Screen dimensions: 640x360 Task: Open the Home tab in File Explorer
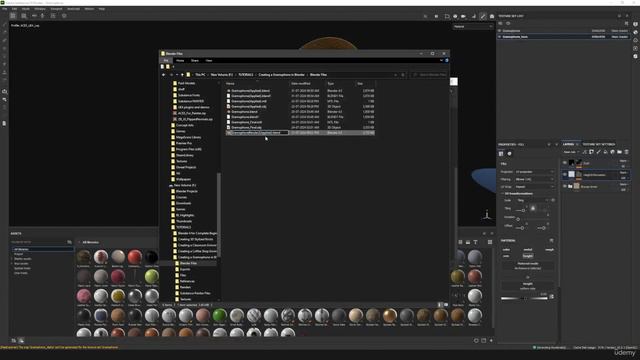[x=180, y=60]
